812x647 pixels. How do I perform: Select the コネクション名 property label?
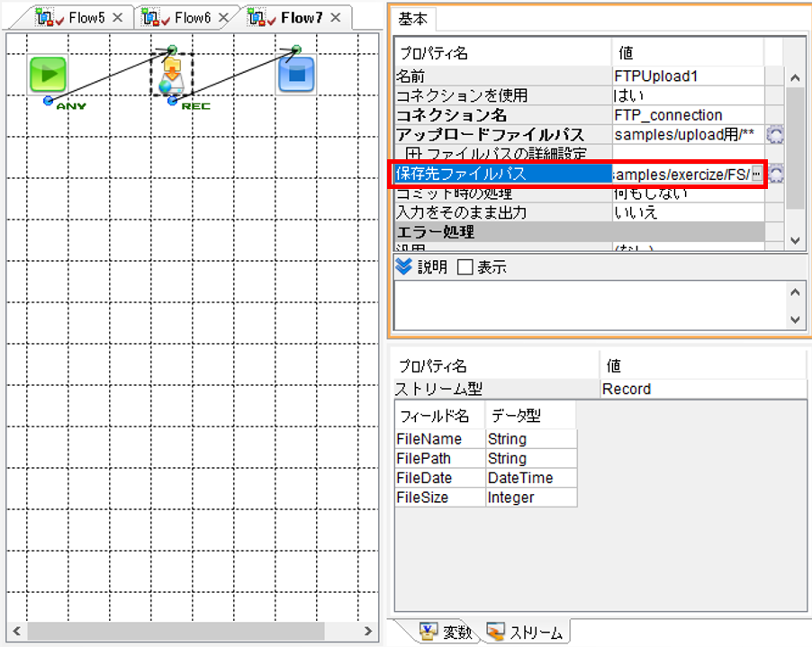pyautogui.click(x=503, y=115)
